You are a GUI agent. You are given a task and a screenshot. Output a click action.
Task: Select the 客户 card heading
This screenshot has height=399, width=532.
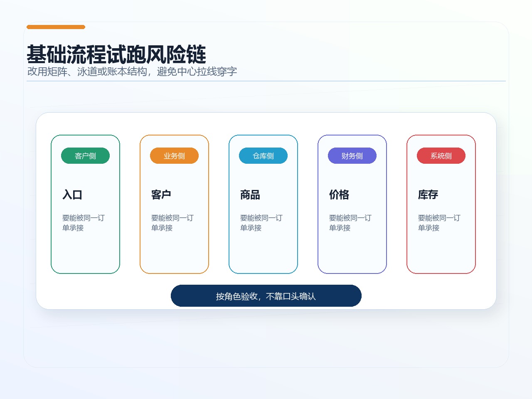[161, 195]
